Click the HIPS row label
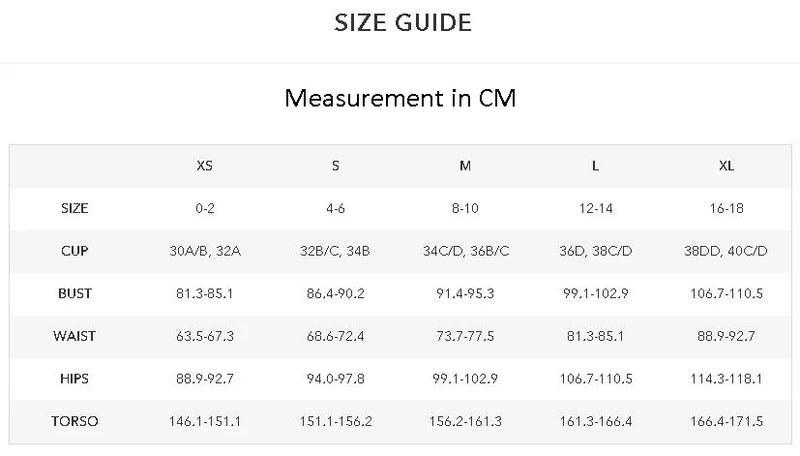 [74, 378]
